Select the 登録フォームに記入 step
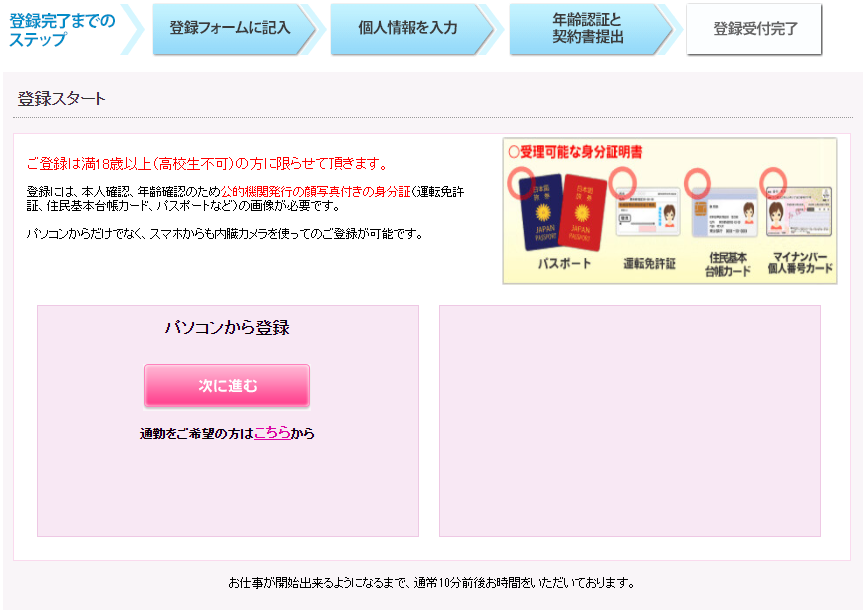 [230, 28]
